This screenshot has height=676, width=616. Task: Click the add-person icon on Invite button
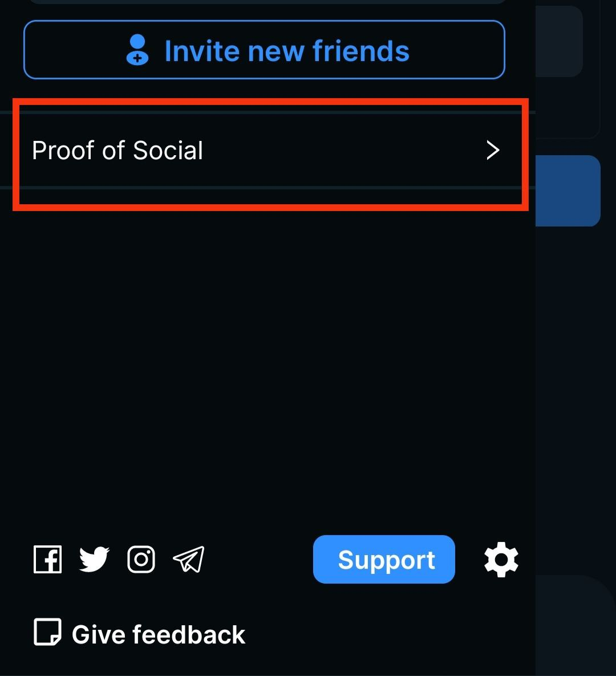[137, 50]
